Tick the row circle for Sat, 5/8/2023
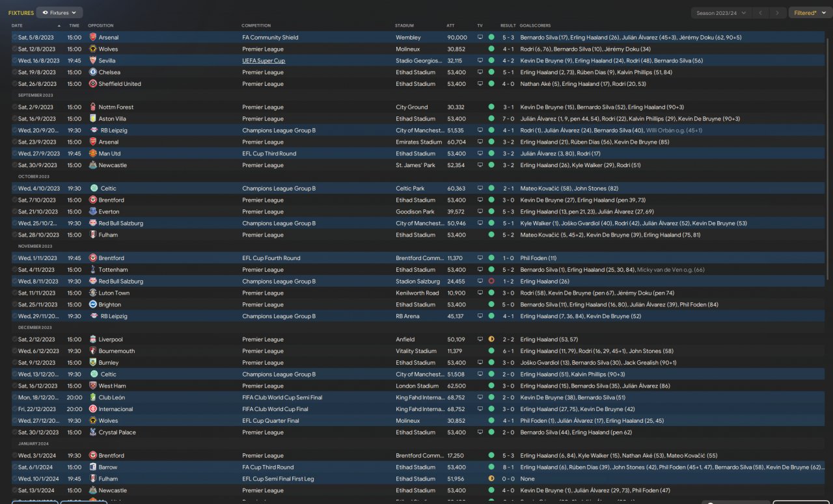833x504 pixels. 14,38
